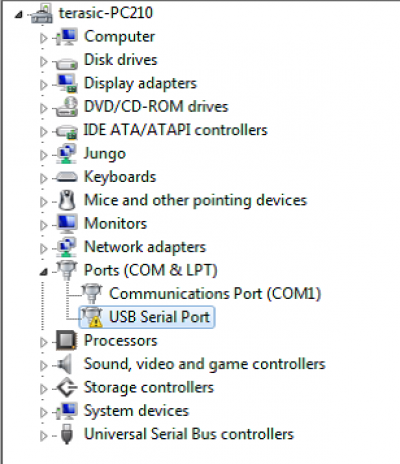
Task: Click the Disk drives category icon
Action: (x=67, y=62)
